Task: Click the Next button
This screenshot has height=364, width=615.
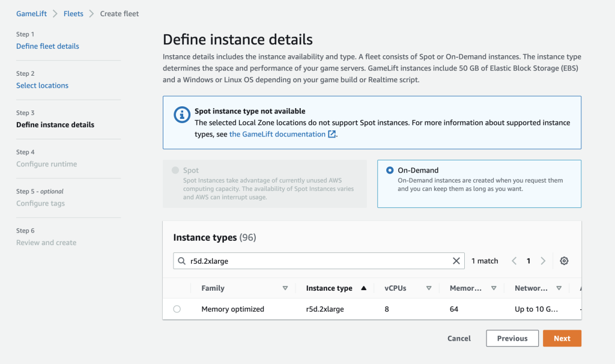Action: (x=562, y=338)
